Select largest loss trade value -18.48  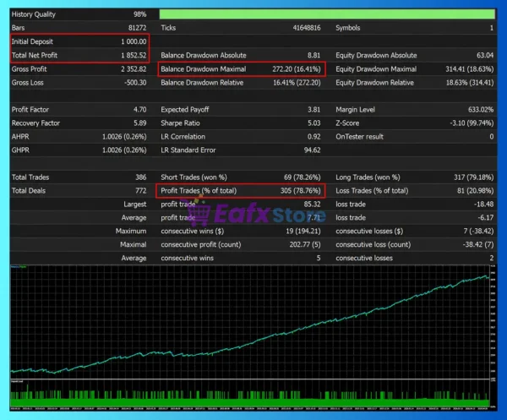pos(483,205)
